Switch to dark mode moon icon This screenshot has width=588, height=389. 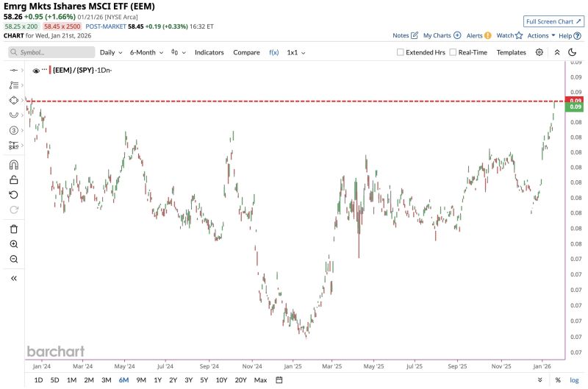pos(573,52)
